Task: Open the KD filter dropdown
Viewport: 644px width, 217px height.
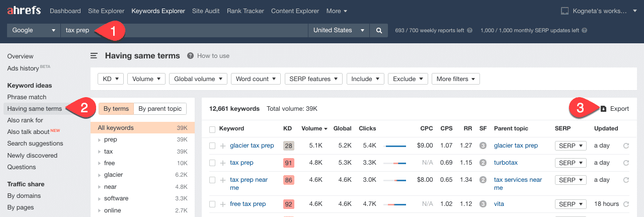Action: point(111,79)
